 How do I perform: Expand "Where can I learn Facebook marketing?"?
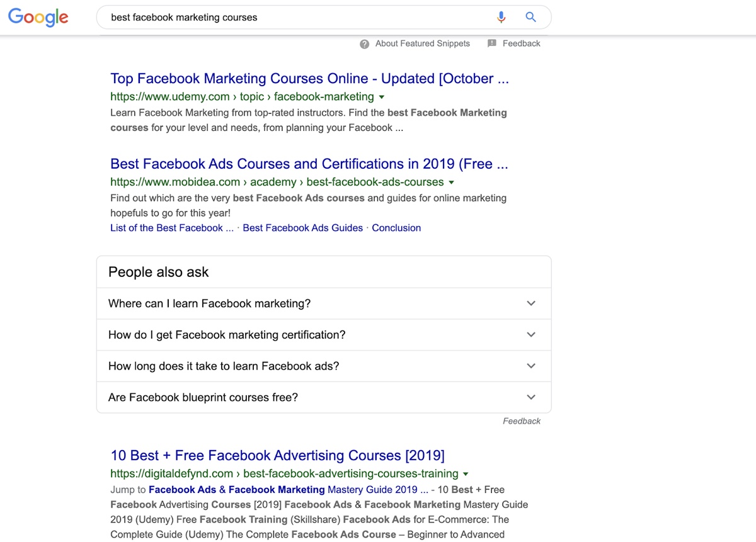pyautogui.click(x=531, y=303)
